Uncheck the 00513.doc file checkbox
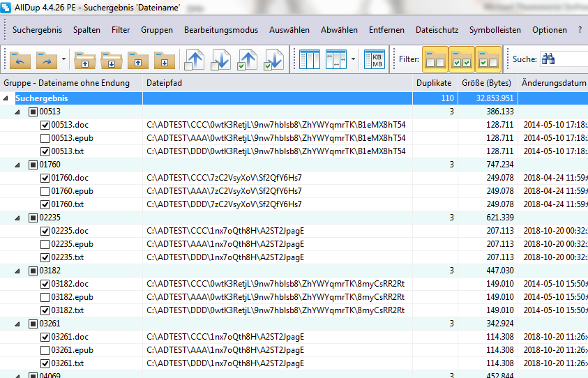The height and width of the screenshot is (378, 588). pos(45,125)
